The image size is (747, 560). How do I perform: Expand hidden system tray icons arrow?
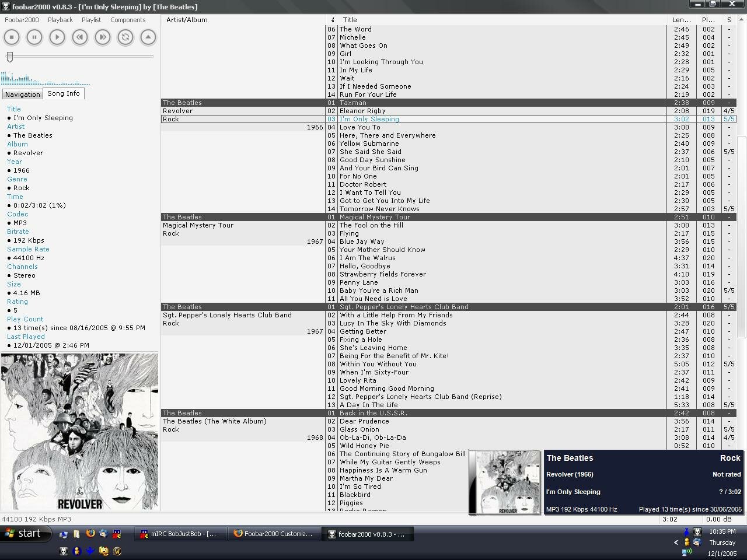click(x=676, y=542)
